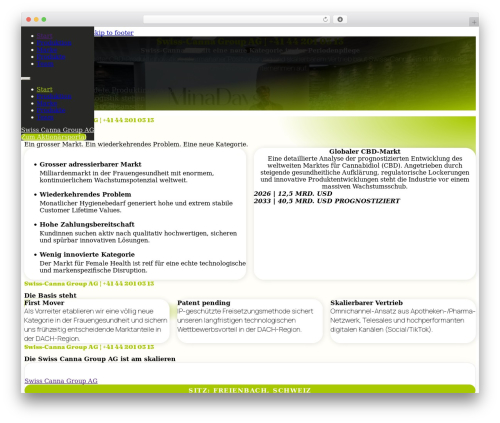This screenshot has height=423, width=500.
Task: Click 'Swiss Canna Group AG' link in dark sidebar
Action: click(x=57, y=130)
